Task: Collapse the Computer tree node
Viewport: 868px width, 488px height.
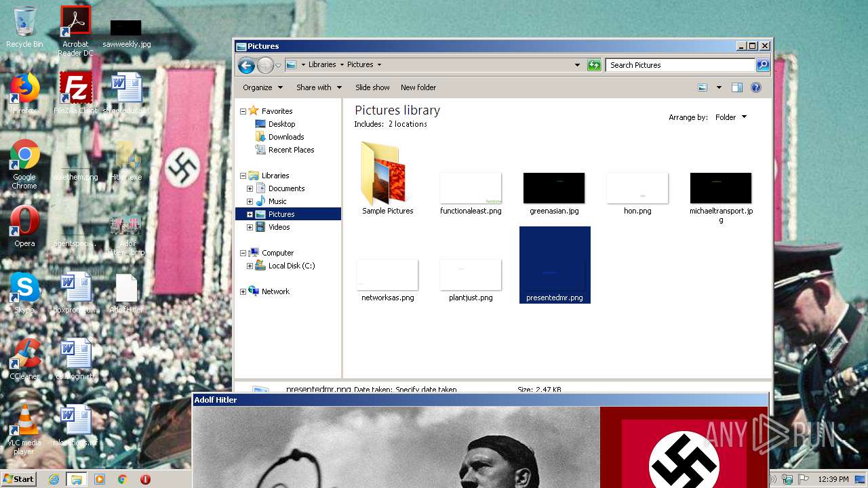Action: (x=243, y=253)
